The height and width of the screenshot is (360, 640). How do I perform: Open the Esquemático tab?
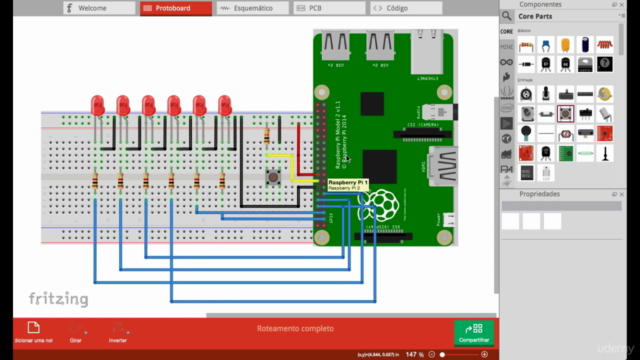[253, 8]
